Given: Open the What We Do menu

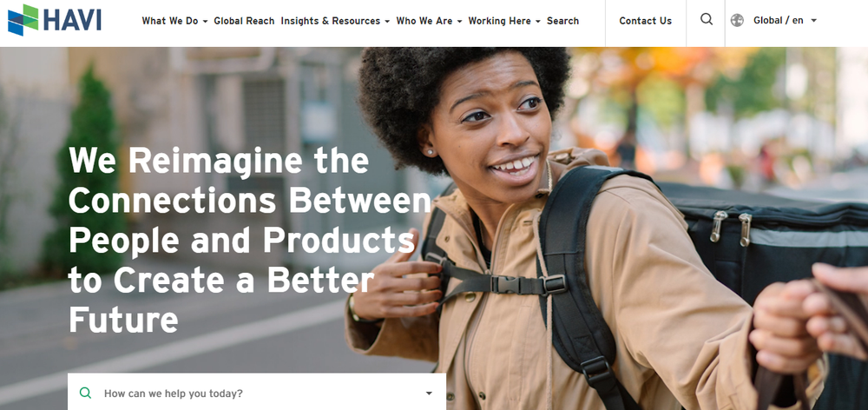Looking at the screenshot, I should [x=169, y=21].
